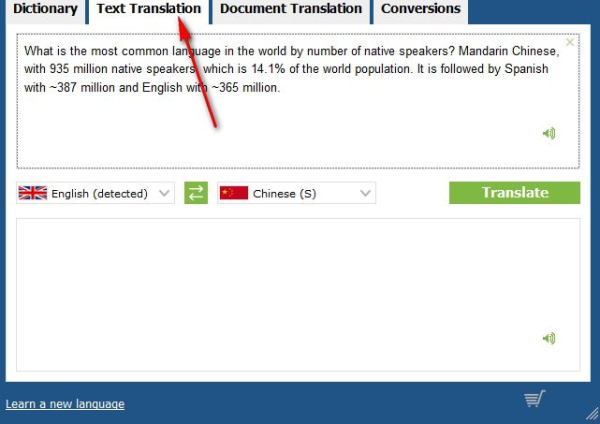Grab the window resize grip corner
The width and height of the screenshot is (600, 424).
(591, 414)
